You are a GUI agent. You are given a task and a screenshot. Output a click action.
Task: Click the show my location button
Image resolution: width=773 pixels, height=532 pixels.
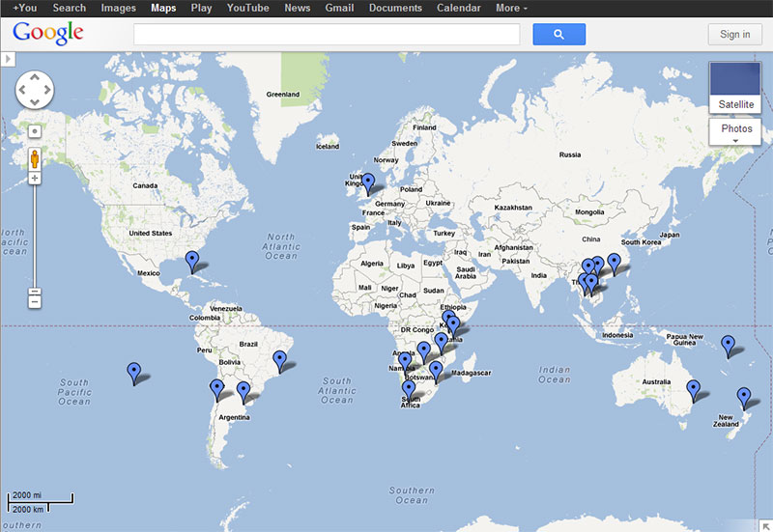coord(35,130)
